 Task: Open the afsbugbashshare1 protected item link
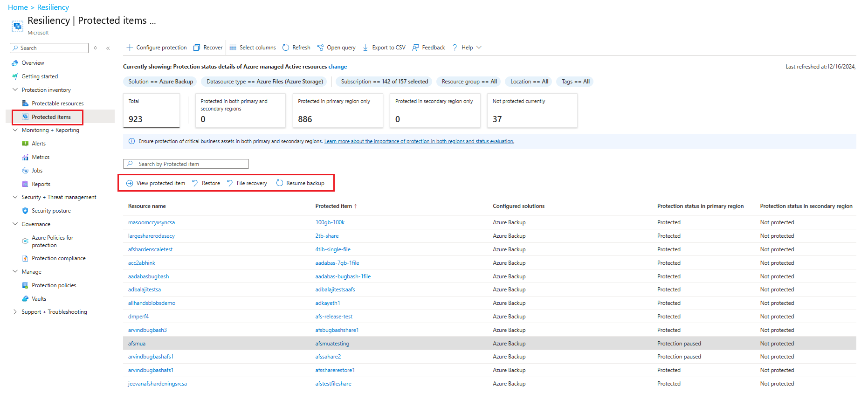tap(337, 330)
